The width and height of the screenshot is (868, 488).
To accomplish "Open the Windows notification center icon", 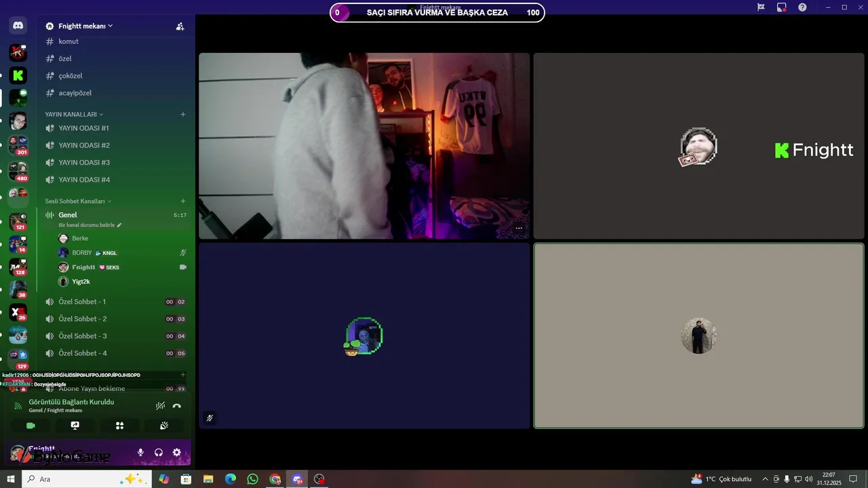I will click(x=854, y=479).
